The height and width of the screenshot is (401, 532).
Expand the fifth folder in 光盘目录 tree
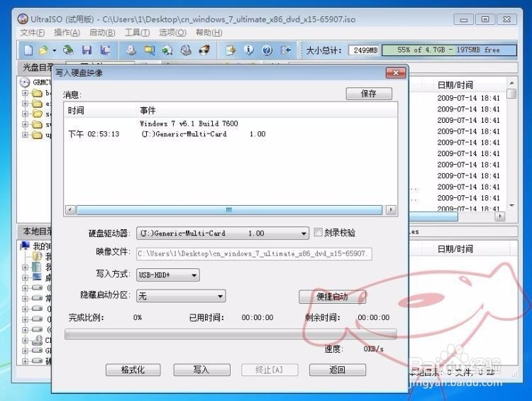(25, 134)
